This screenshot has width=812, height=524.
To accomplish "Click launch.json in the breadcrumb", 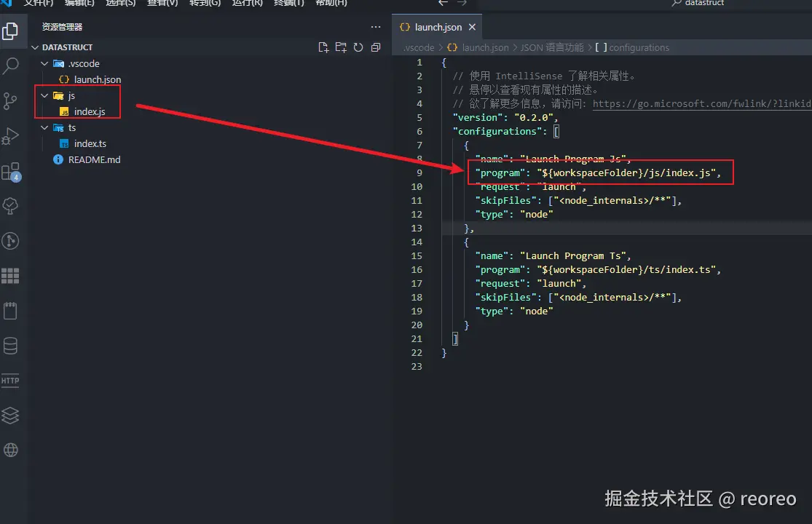I will pos(485,47).
